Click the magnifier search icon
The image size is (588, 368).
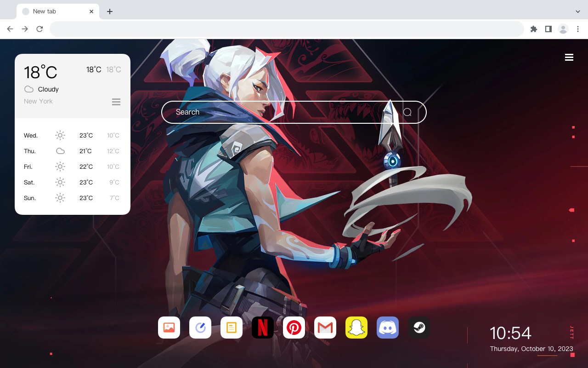407,112
